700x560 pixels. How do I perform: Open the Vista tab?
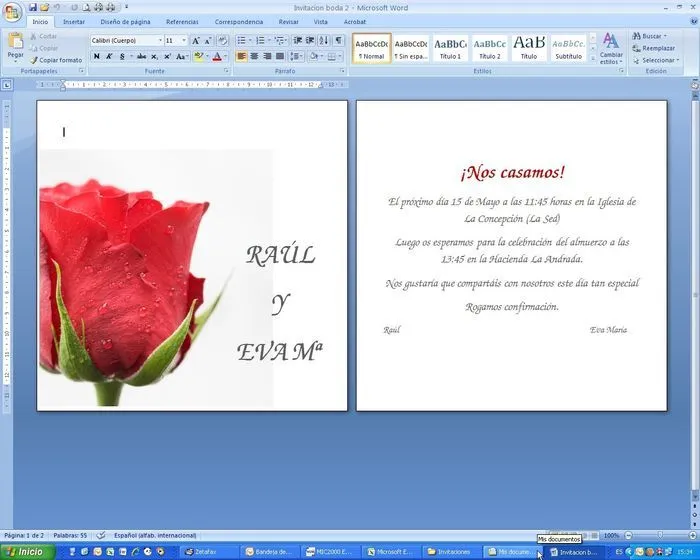click(321, 21)
